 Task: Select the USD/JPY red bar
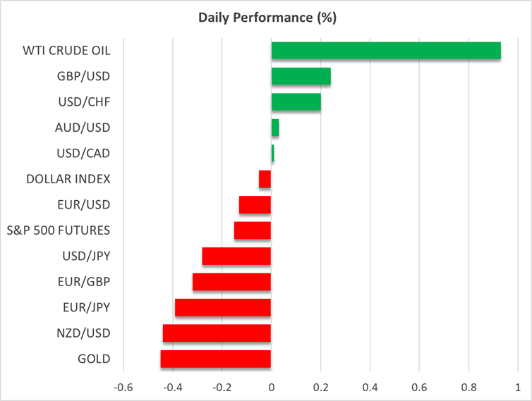coord(236,256)
